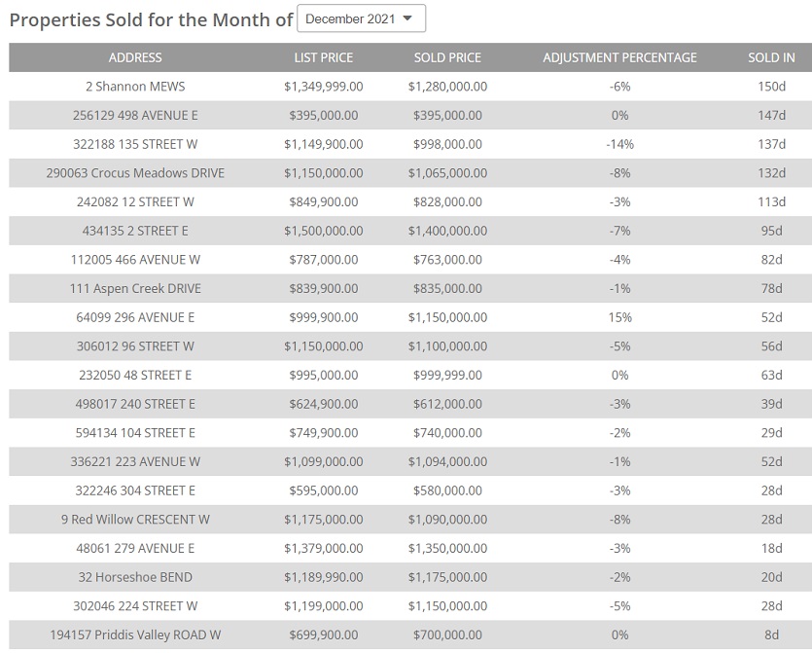Click the ADDRESS column header
Image resolution: width=812 pixels, height=653 pixels.
tap(135, 57)
